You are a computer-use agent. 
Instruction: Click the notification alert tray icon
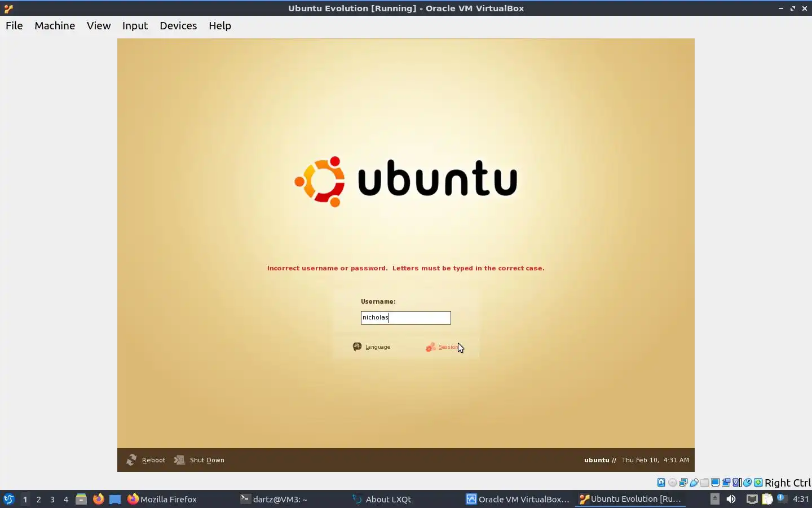coord(782,498)
